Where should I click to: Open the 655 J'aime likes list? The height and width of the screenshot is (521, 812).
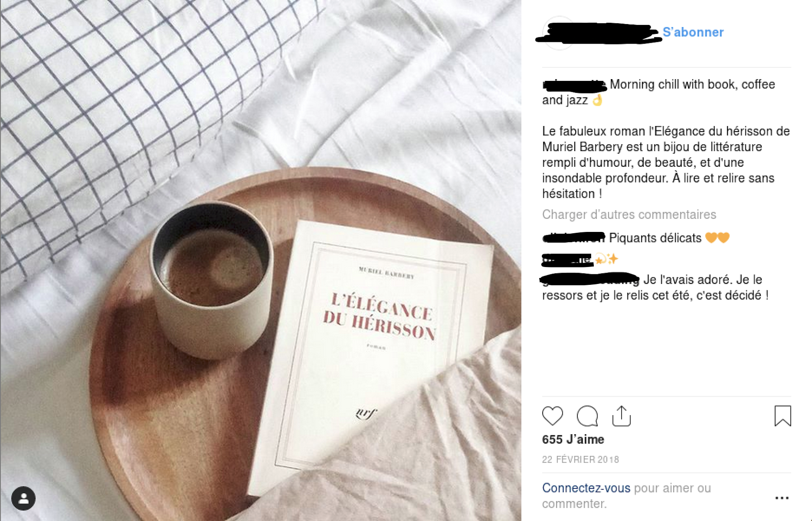573,439
